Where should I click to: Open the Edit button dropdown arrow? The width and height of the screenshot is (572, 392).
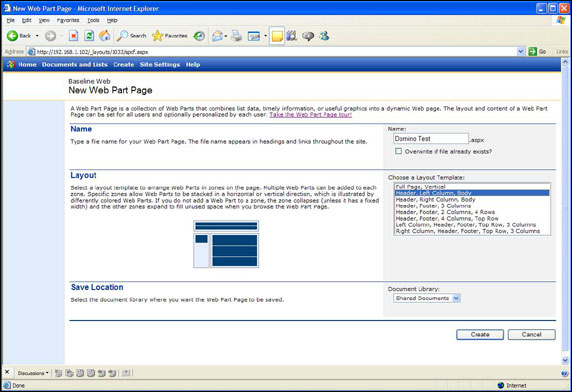click(266, 36)
